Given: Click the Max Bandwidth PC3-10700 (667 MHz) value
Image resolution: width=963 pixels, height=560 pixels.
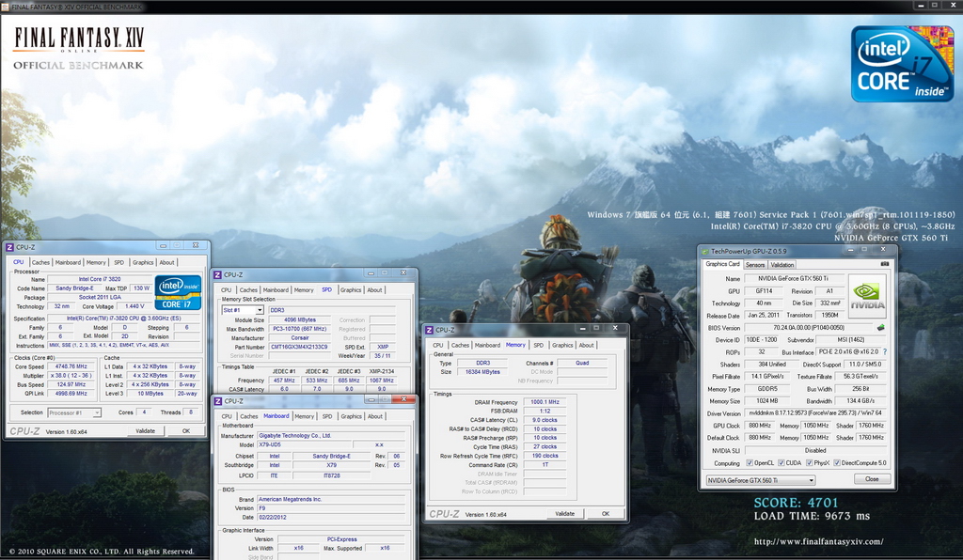Looking at the screenshot, I should click(300, 329).
